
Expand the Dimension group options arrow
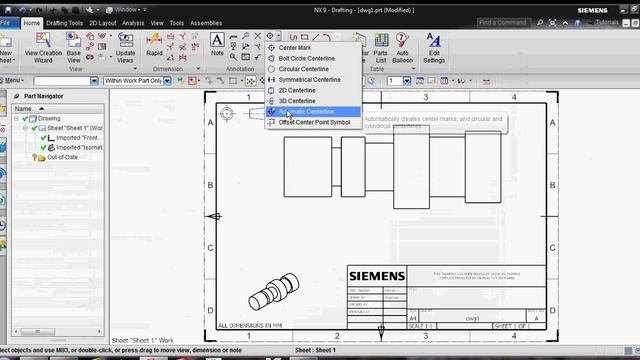coord(199,69)
